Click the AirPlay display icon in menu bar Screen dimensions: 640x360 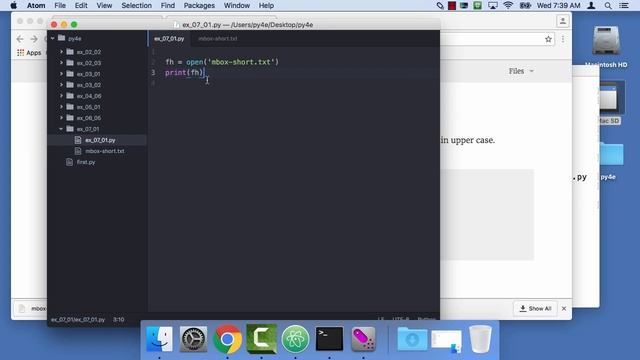tap(493, 5)
